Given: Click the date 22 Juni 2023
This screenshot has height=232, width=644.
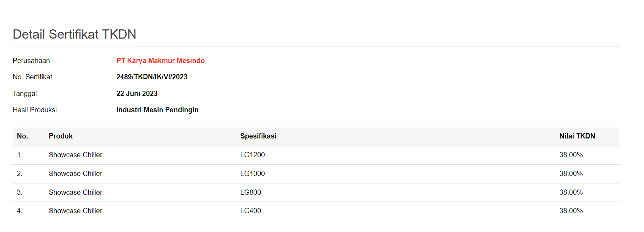Looking at the screenshot, I should point(137,94).
